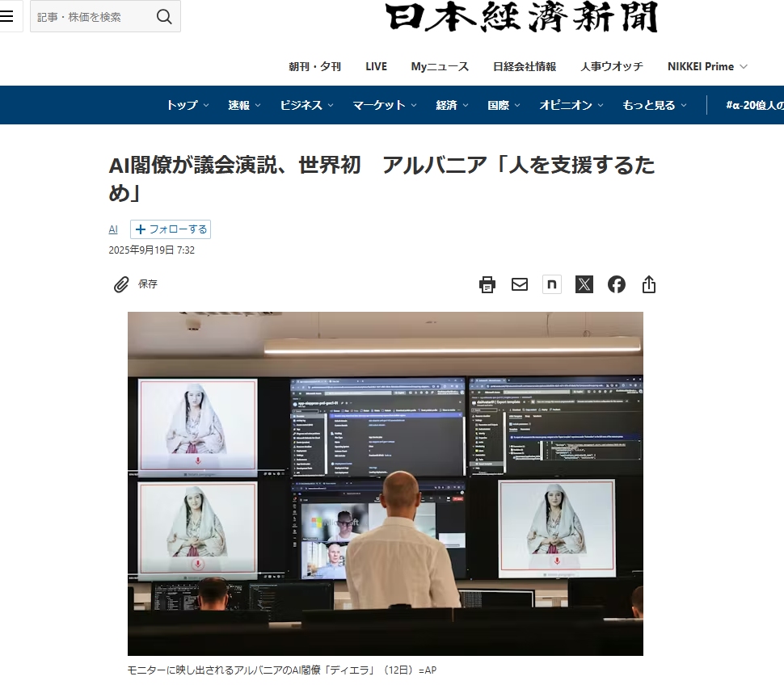Print the article with printer icon

[x=487, y=284]
